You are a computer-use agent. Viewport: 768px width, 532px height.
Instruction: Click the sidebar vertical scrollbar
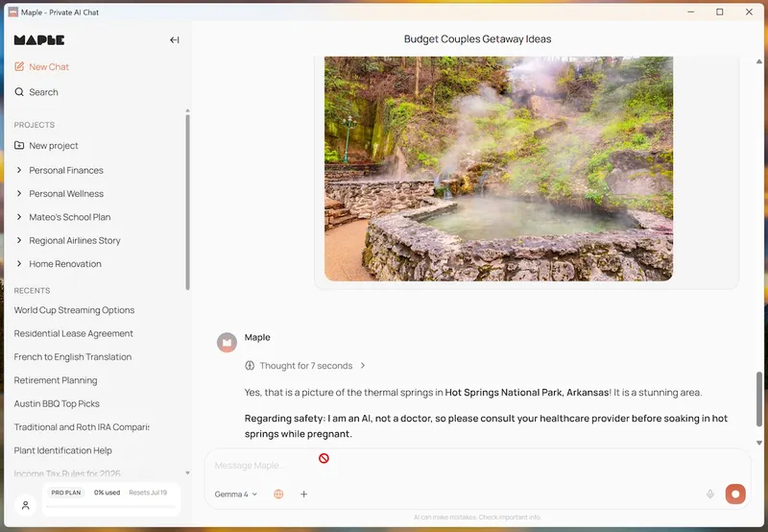tap(187, 202)
